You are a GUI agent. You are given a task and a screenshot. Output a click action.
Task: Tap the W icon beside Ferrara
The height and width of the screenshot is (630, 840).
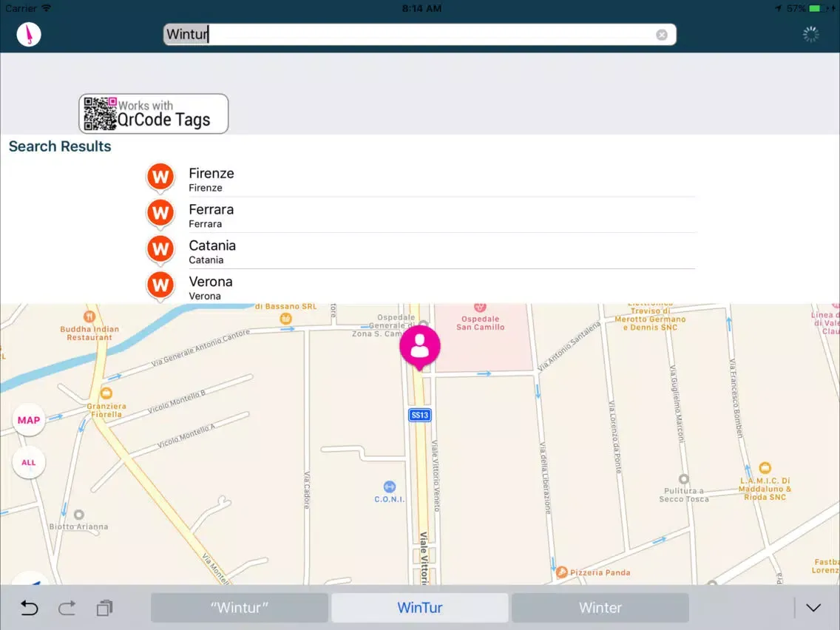click(160, 214)
